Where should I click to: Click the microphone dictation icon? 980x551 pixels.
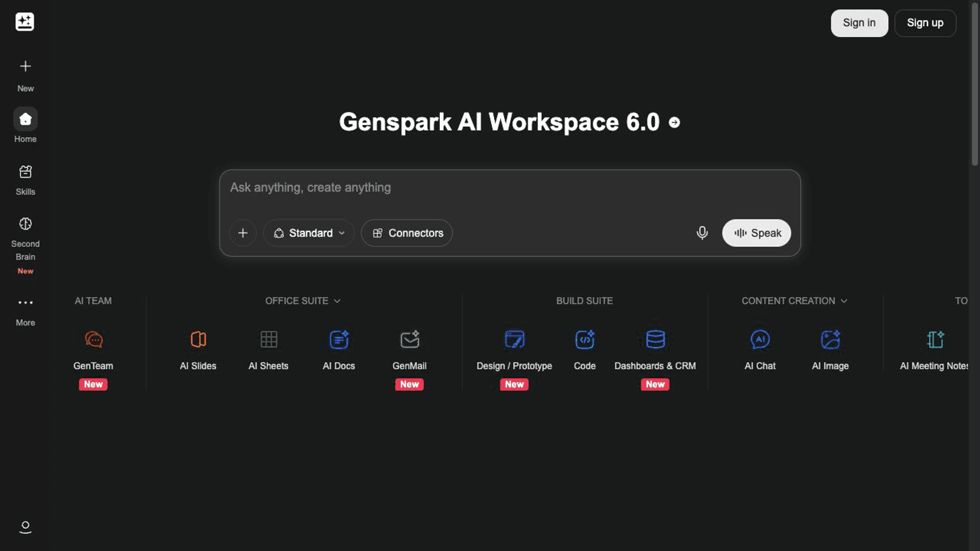(702, 233)
